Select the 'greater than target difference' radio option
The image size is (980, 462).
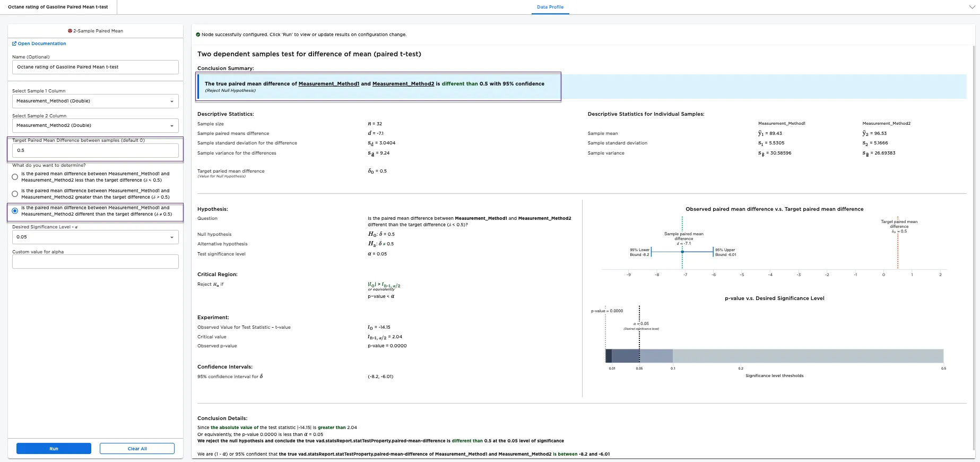15,194
